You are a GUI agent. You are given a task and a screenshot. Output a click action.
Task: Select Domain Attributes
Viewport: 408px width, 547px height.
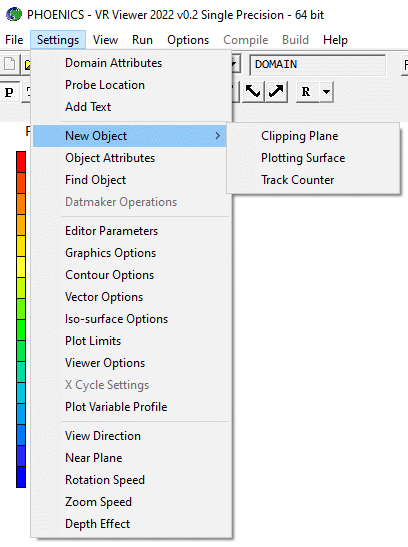point(131,63)
